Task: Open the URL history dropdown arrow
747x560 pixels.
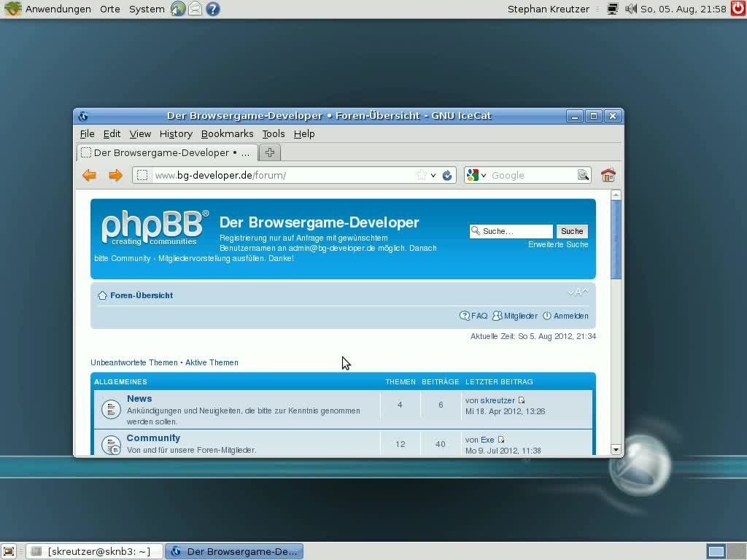Action: click(x=433, y=175)
